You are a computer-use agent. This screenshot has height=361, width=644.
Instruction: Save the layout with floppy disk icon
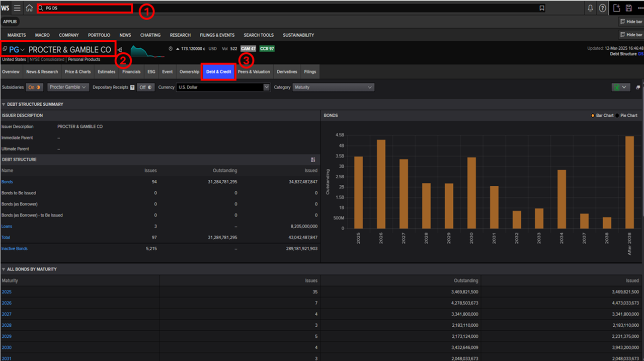pyautogui.click(x=629, y=8)
